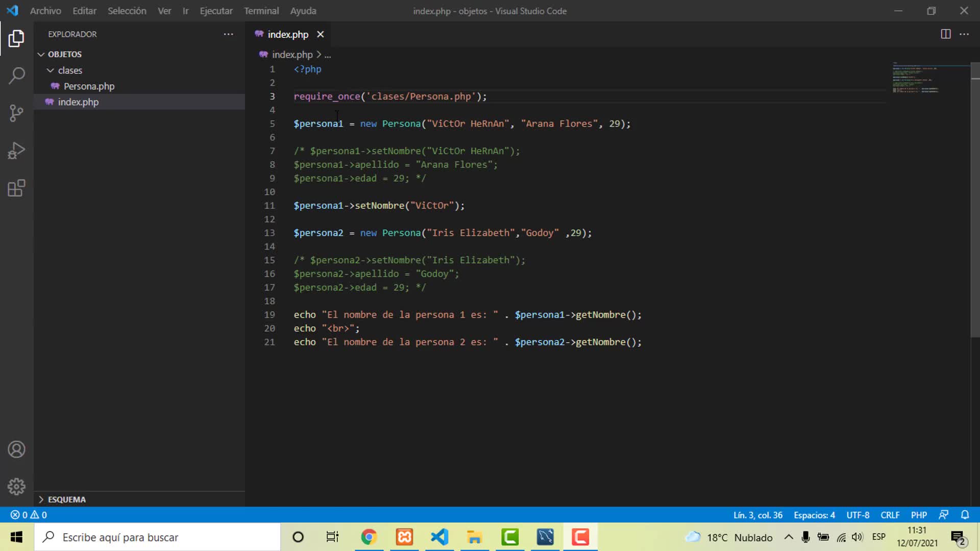980x551 pixels.
Task: Click the errors and warnings status indicator
Action: point(29,515)
